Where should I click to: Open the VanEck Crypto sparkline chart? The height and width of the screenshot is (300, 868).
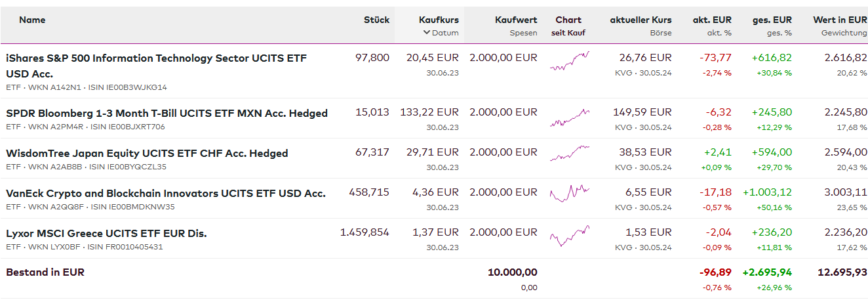click(569, 194)
